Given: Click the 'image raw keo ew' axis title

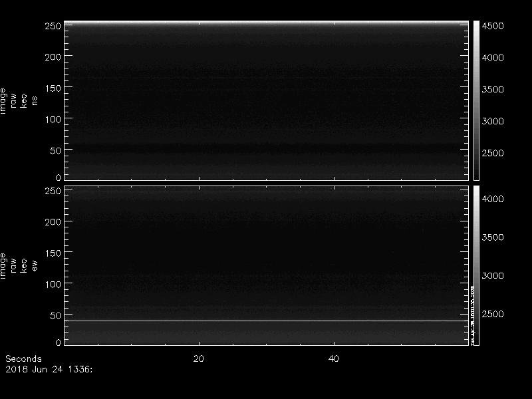Looking at the screenshot, I should tap(19, 266).
